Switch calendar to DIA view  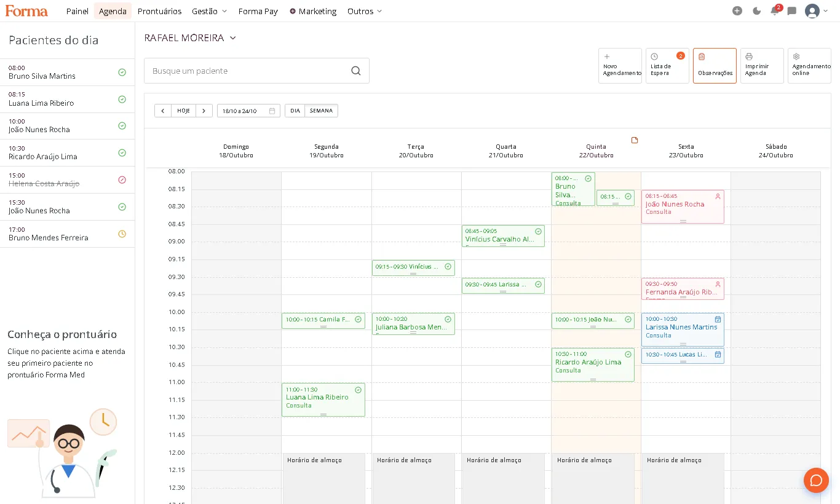click(295, 111)
